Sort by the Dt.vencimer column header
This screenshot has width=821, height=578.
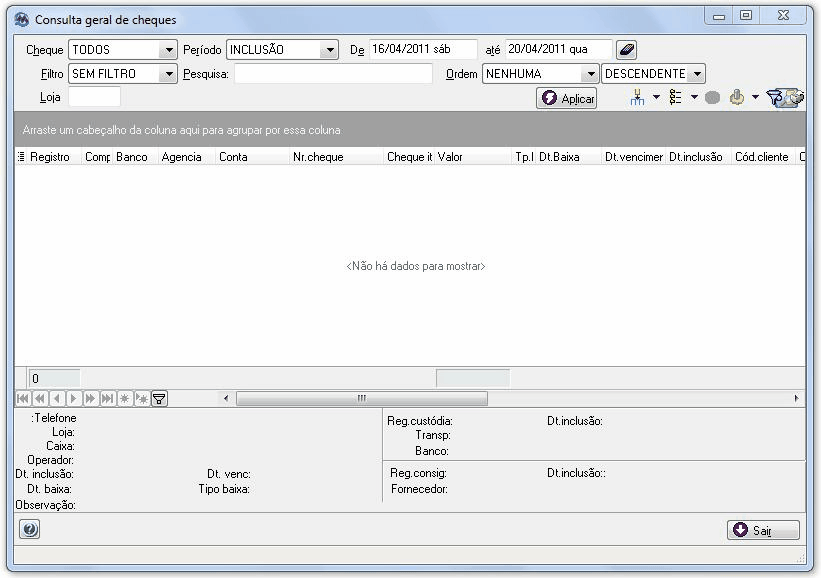pos(633,157)
